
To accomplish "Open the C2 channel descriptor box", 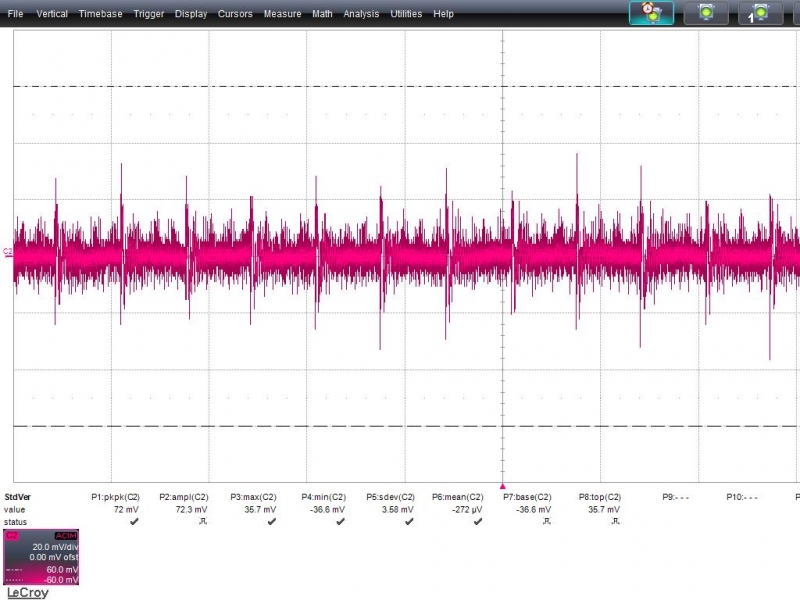I will (x=41, y=558).
